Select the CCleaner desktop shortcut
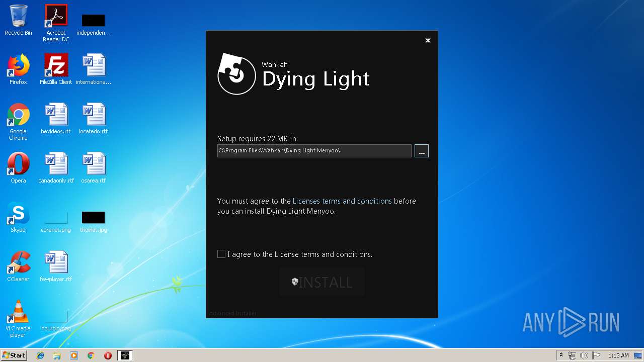Viewport: 644px width, 362px height. pyautogui.click(x=18, y=266)
